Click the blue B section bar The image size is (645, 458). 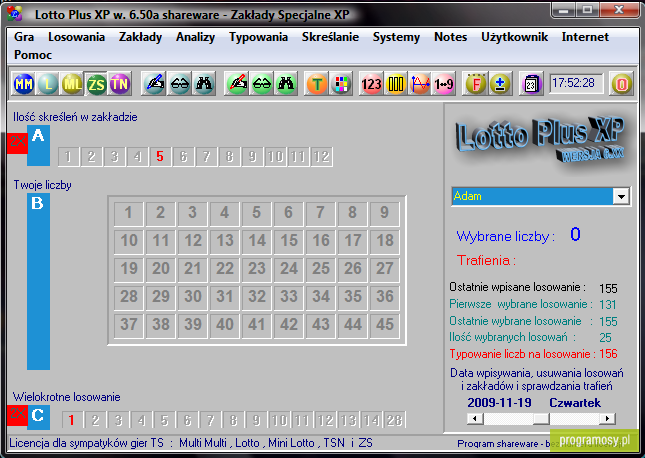pos(38,281)
